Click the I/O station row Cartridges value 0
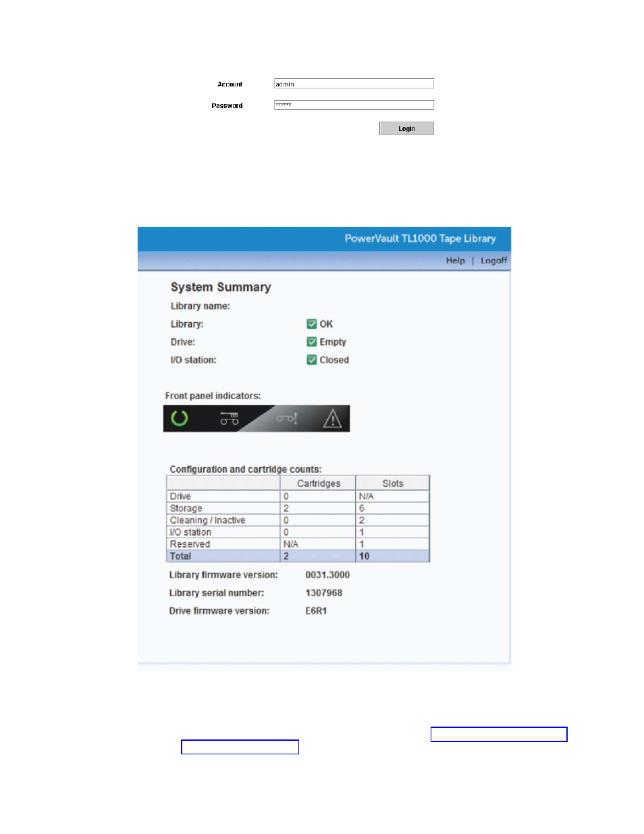 (286, 532)
